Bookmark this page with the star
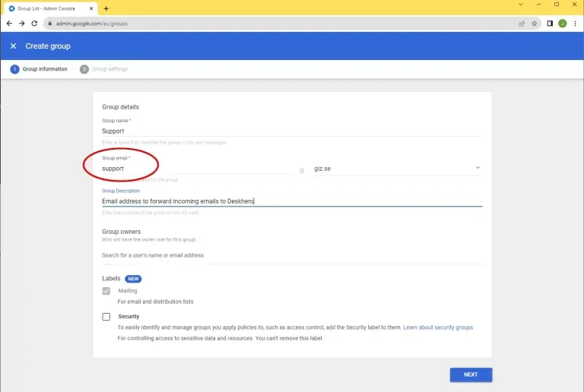 [535, 24]
